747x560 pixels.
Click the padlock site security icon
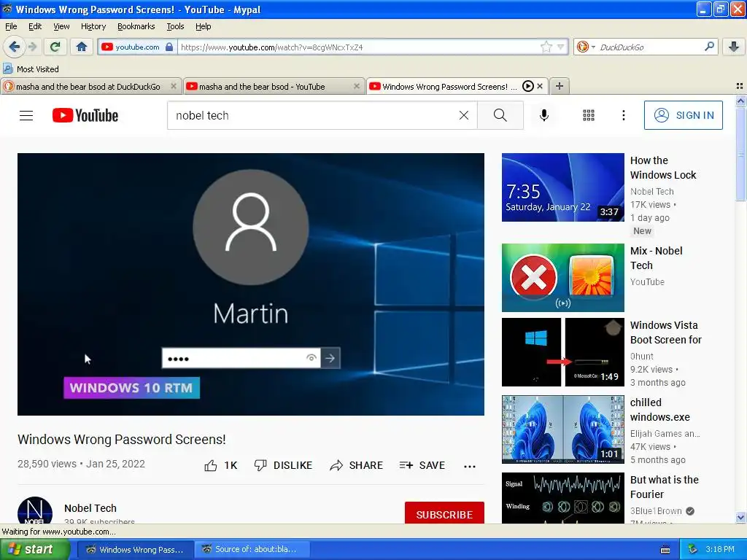tap(169, 47)
